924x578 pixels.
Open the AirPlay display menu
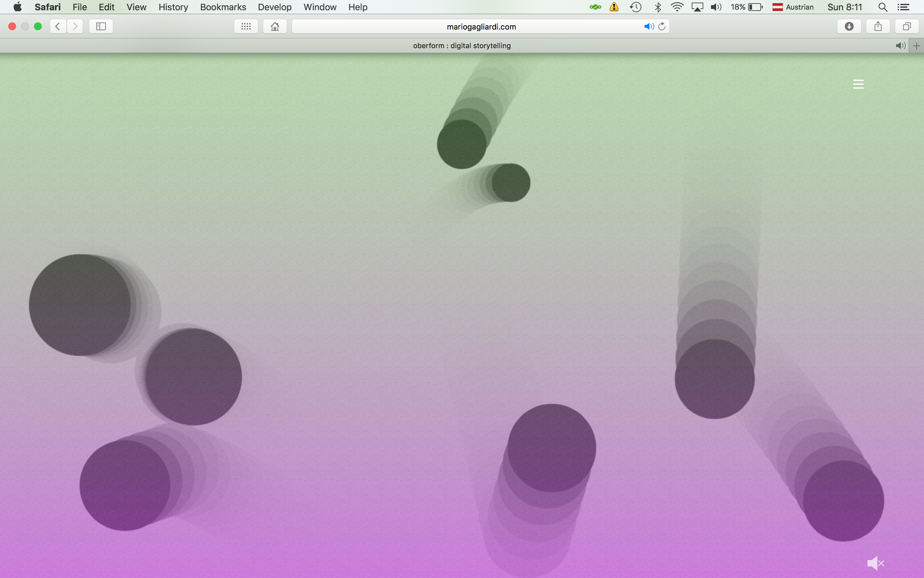(x=697, y=7)
